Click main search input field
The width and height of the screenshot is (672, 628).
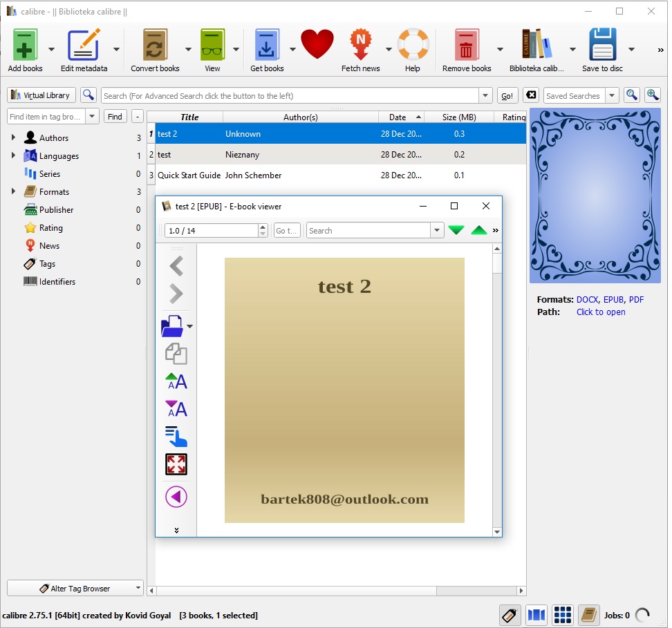click(x=290, y=95)
